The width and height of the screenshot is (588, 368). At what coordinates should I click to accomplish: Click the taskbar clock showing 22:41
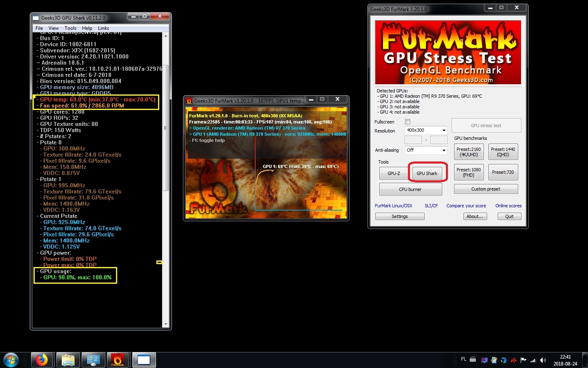[566, 360]
